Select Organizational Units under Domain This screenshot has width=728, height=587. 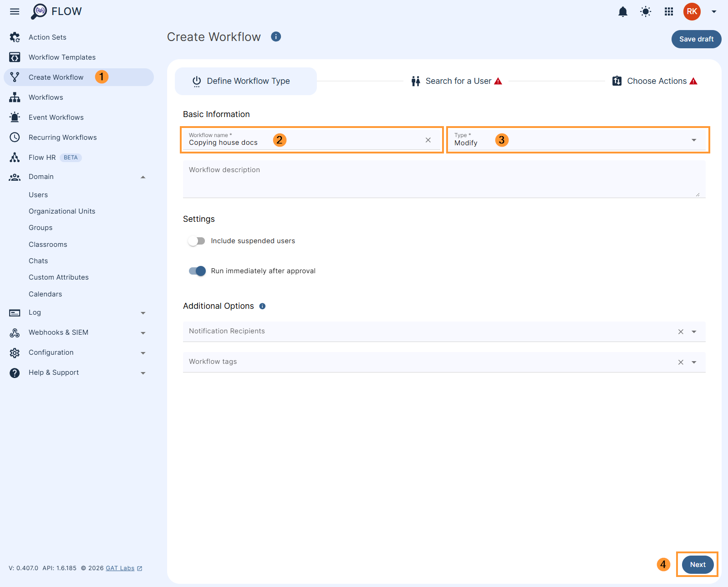point(62,211)
